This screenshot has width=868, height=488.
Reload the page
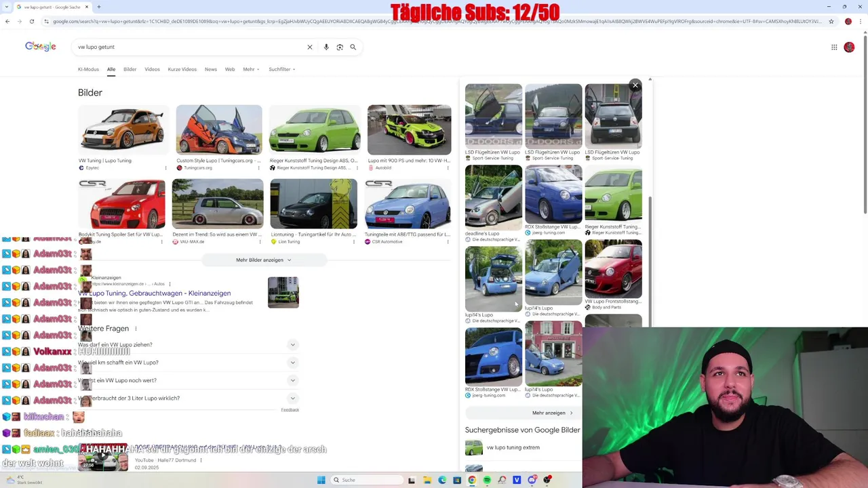point(31,21)
